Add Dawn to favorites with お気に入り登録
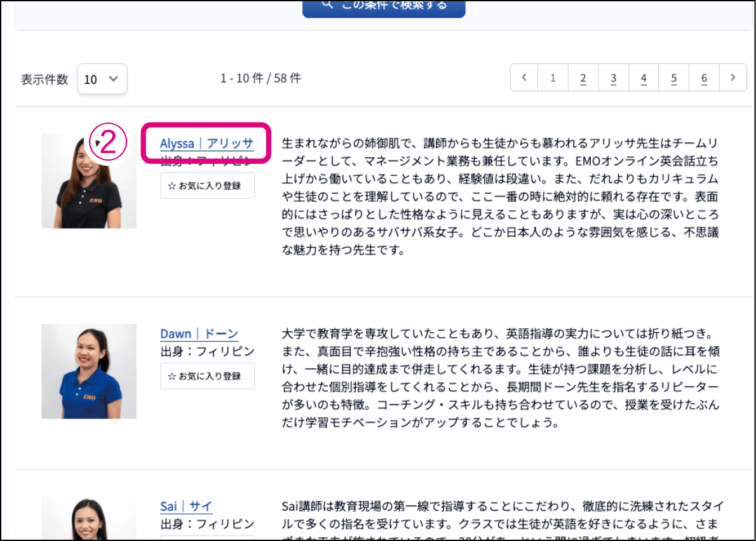The height and width of the screenshot is (541, 756). (207, 376)
